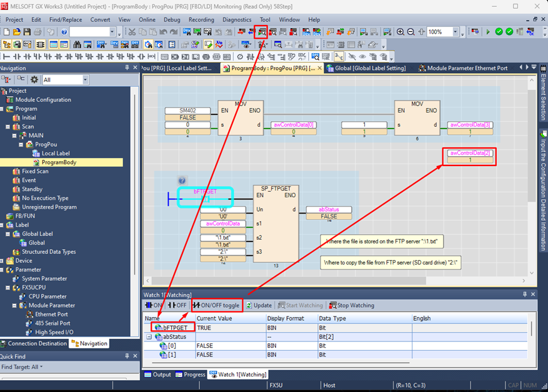Collapse the FX5UCPU tree node

point(7,288)
